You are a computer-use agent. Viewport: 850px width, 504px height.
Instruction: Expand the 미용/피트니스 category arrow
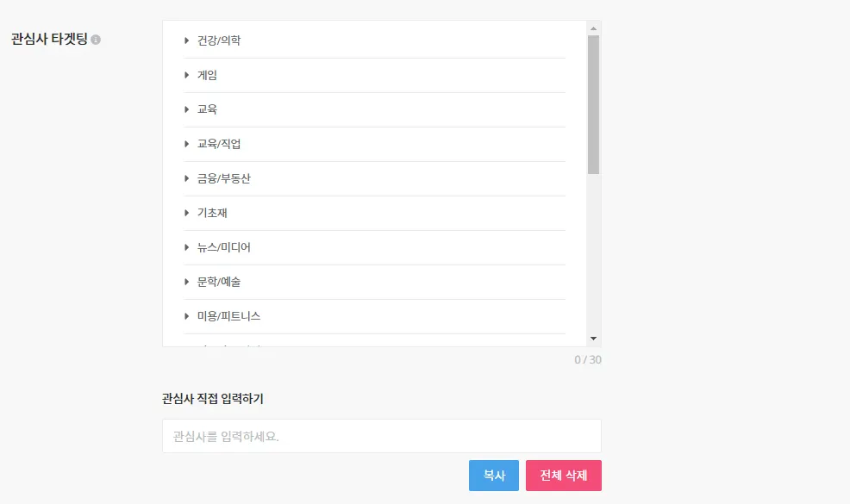point(186,316)
